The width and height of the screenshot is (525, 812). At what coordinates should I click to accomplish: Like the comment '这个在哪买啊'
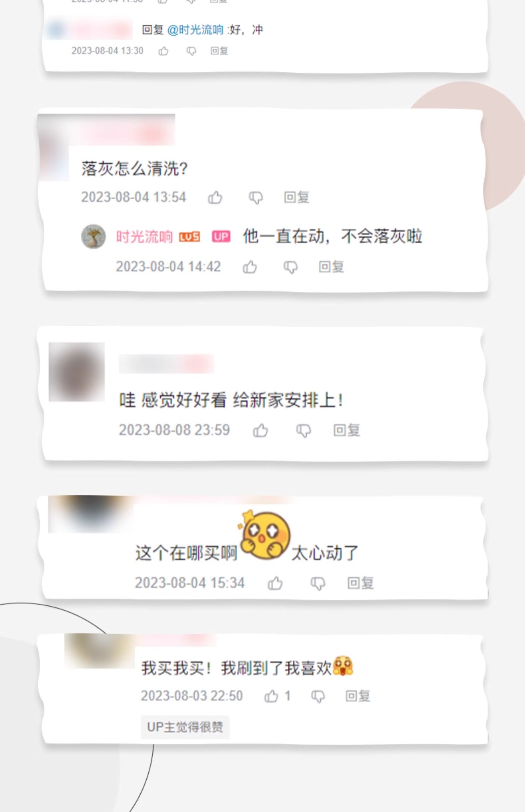click(275, 583)
